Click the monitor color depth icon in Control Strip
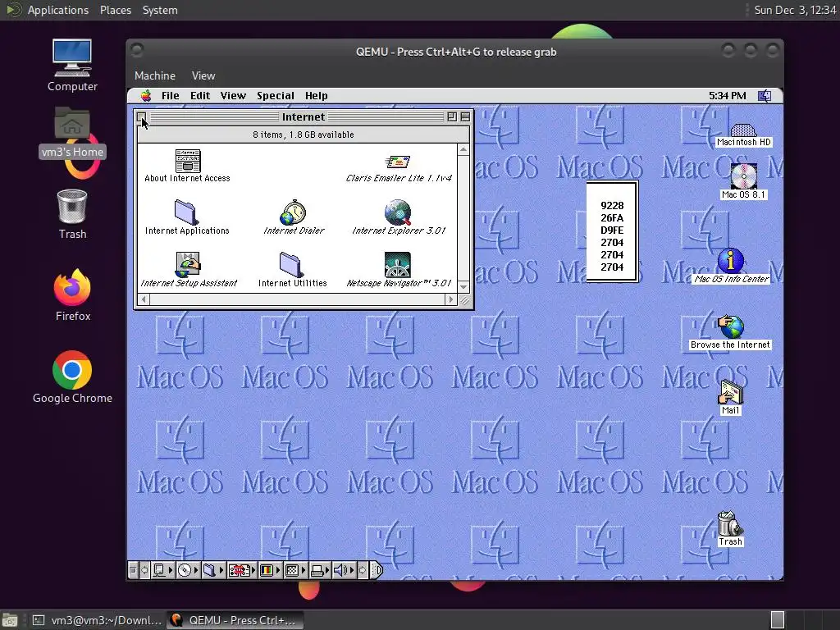The width and height of the screenshot is (840, 630). pos(267,570)
